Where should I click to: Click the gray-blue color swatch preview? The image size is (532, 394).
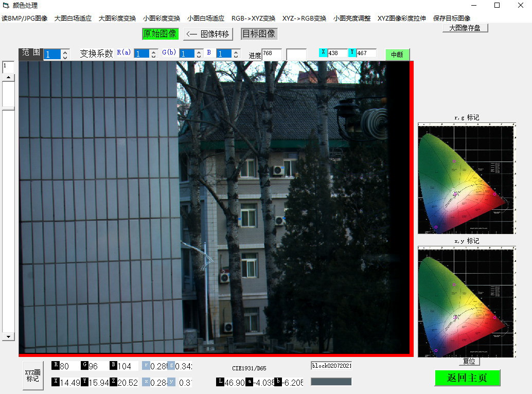tap(331, 382)
